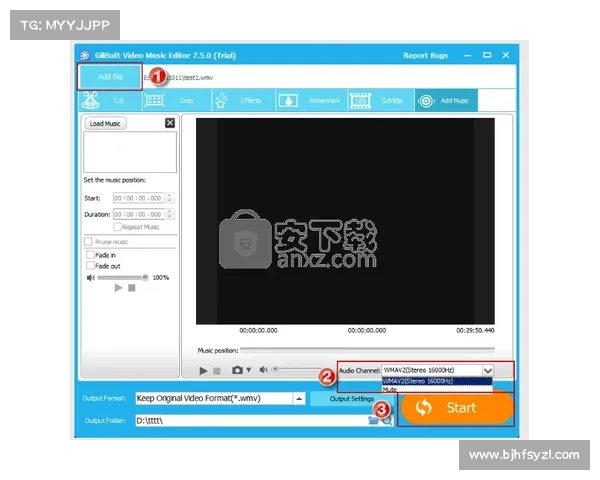600x480 pixels.
Task: Click the Watermark droplet icon
Action: click(288, 101)
